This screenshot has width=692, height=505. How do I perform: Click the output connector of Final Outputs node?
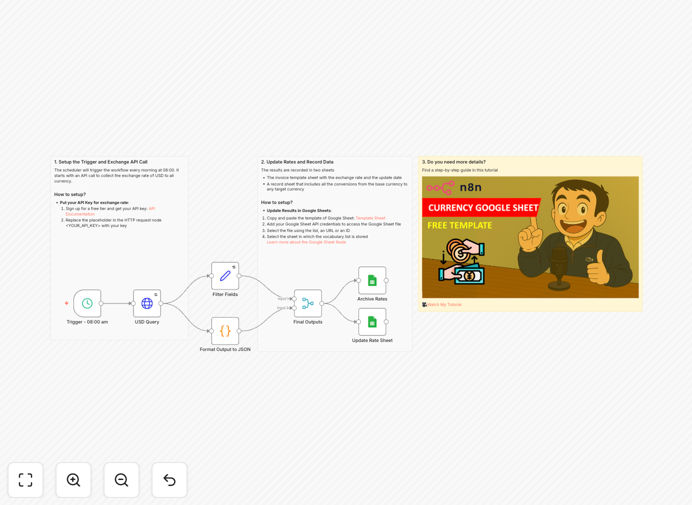click(x=322, y=303)
